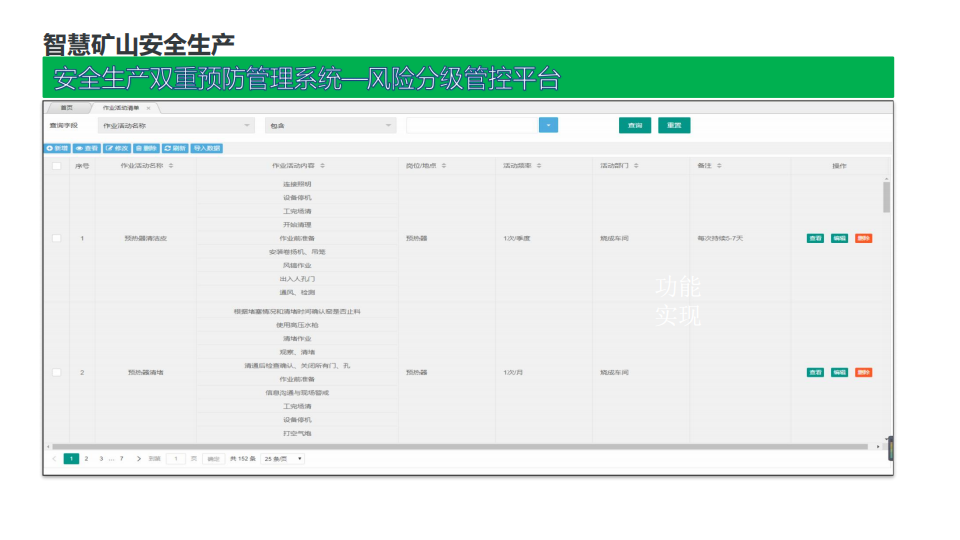Go to previous page arrow in pagination

[54, 459]
